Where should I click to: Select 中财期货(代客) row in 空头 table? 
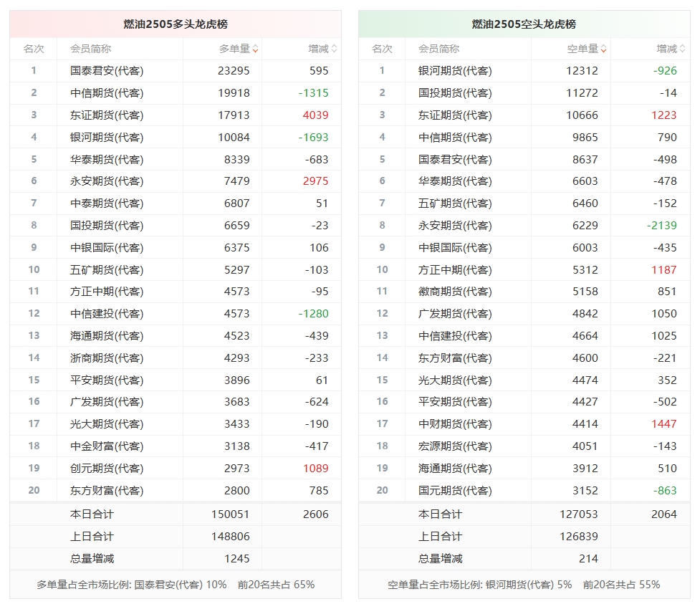[455, 424]
